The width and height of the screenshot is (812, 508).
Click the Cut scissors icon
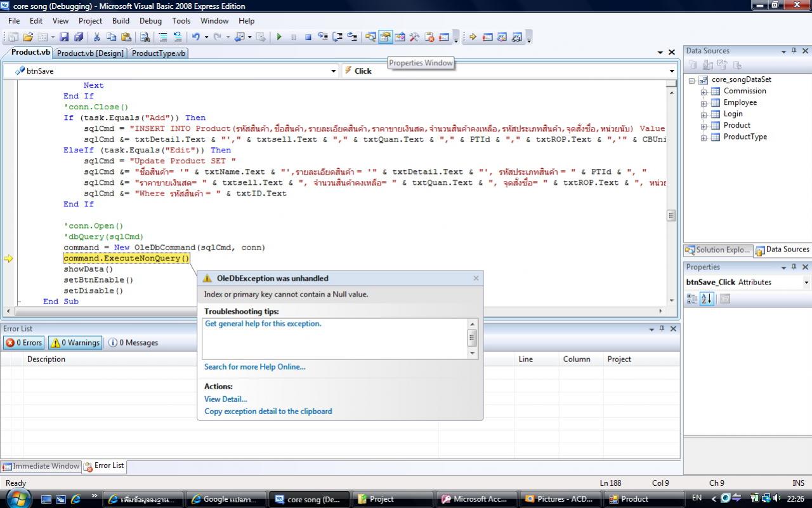[97, 37]
